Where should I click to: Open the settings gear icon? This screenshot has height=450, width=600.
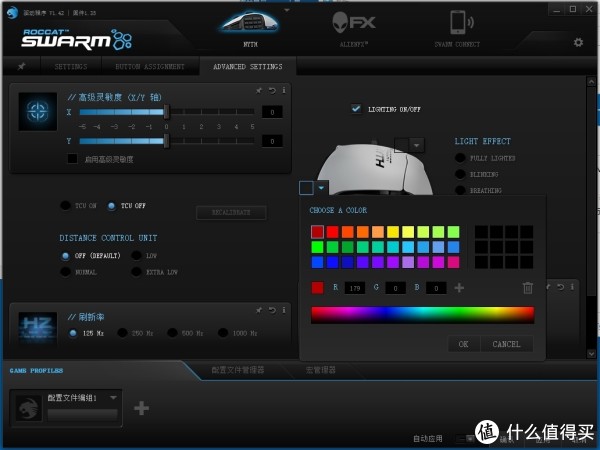point(578,42)
